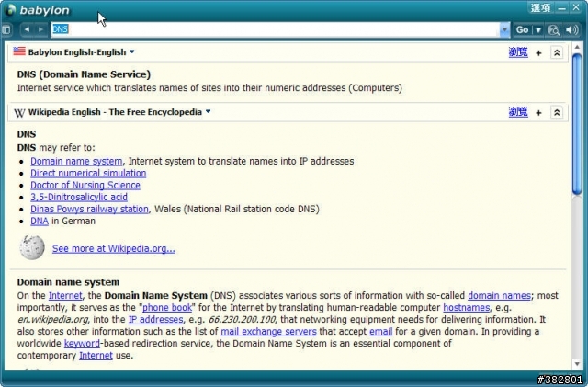The height and width of the screenshot is (387, 588).
Task: Open Direct numerical simulation link
Action: pos(88,174)
